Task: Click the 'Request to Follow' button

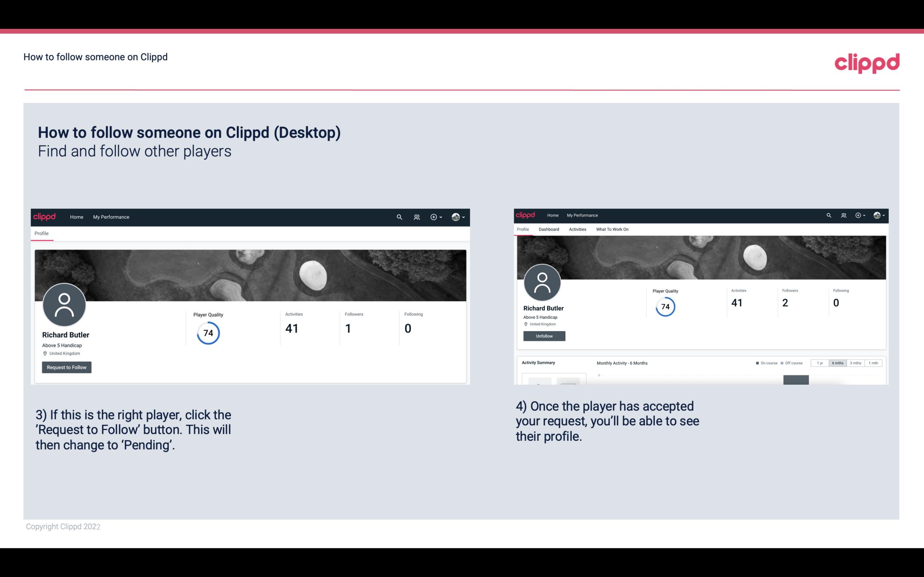Action: point(67,367)
